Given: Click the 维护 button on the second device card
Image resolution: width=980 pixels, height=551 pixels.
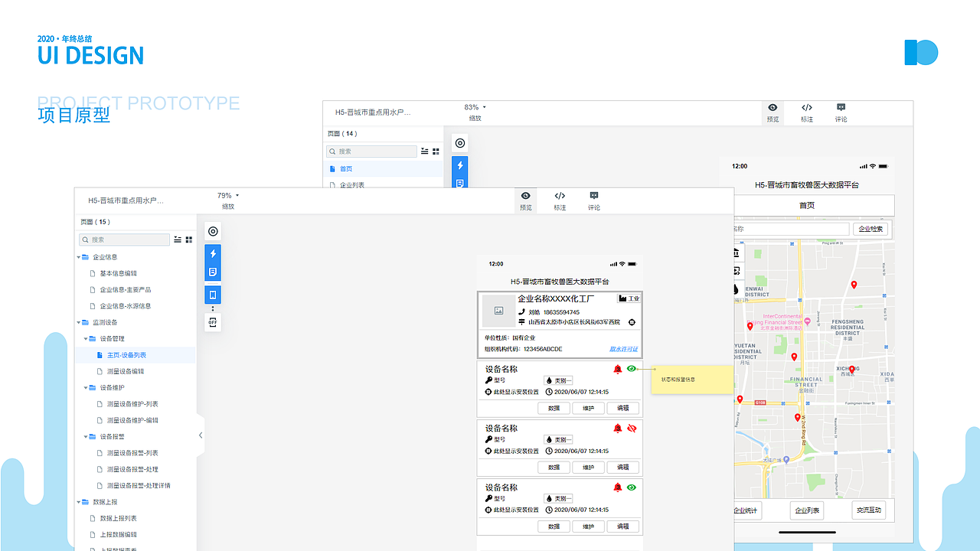Looking at the screenshot, I should 588,468.
